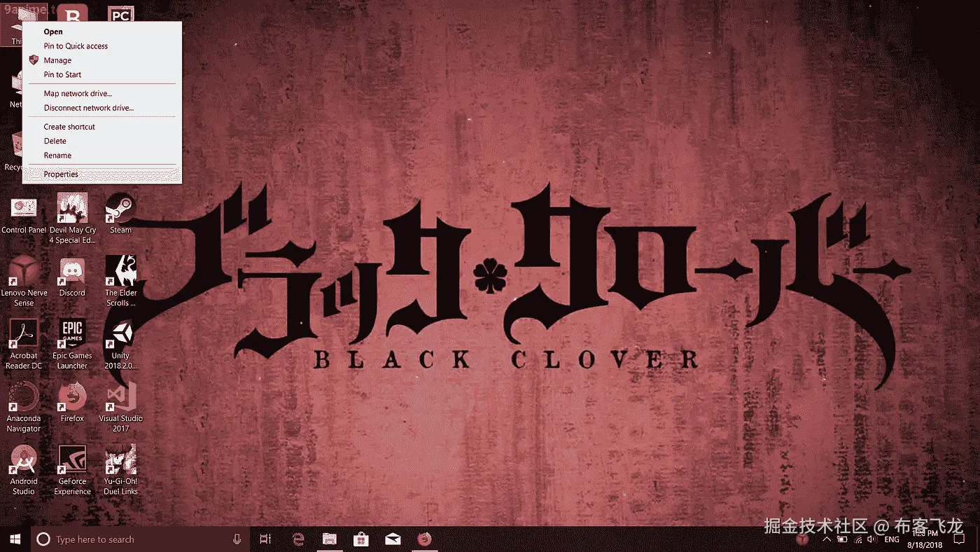This screenshot has width=980, height=552.
Task: Open Task View on the taskbar
Action: coord(265,539)
